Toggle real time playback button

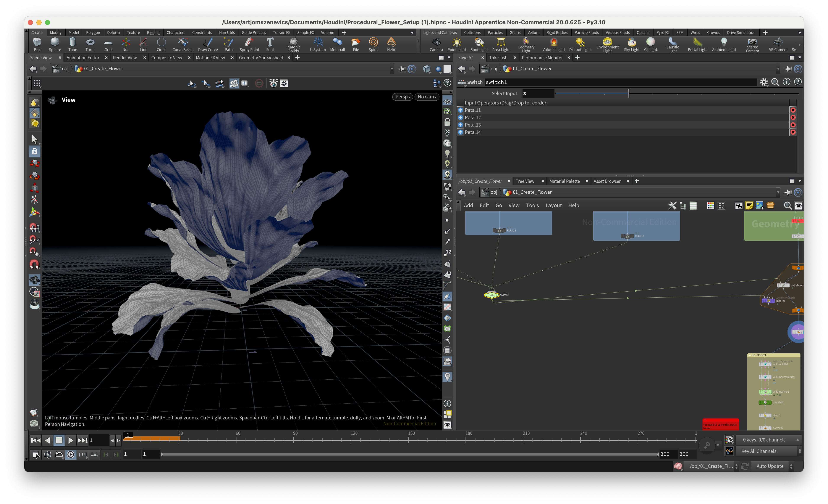(71, 455)
